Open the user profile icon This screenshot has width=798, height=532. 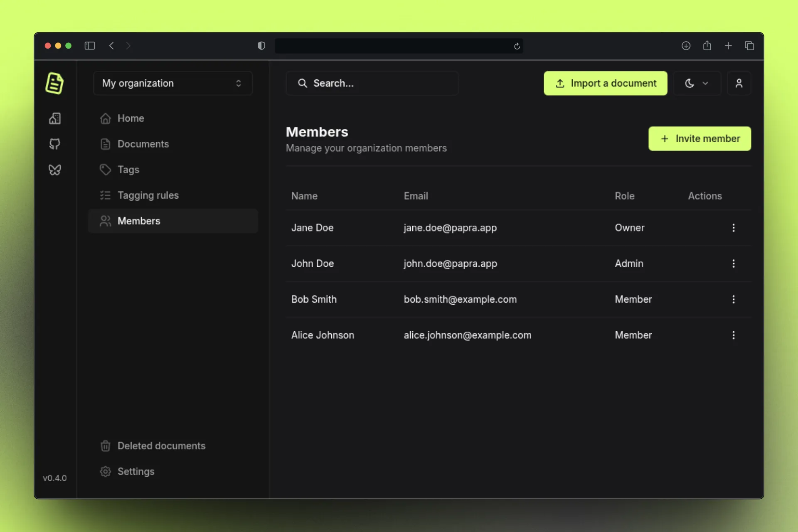click(739, 83)
